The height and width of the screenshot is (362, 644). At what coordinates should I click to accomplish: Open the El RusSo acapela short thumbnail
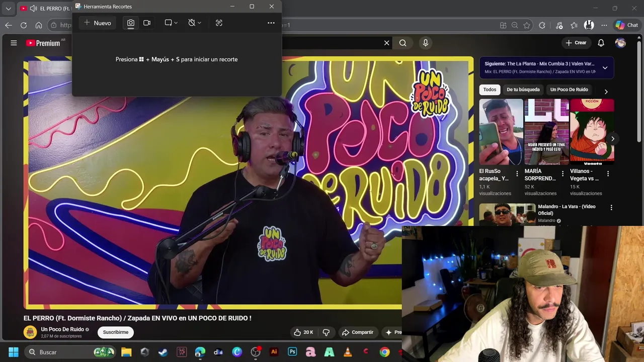501,132
